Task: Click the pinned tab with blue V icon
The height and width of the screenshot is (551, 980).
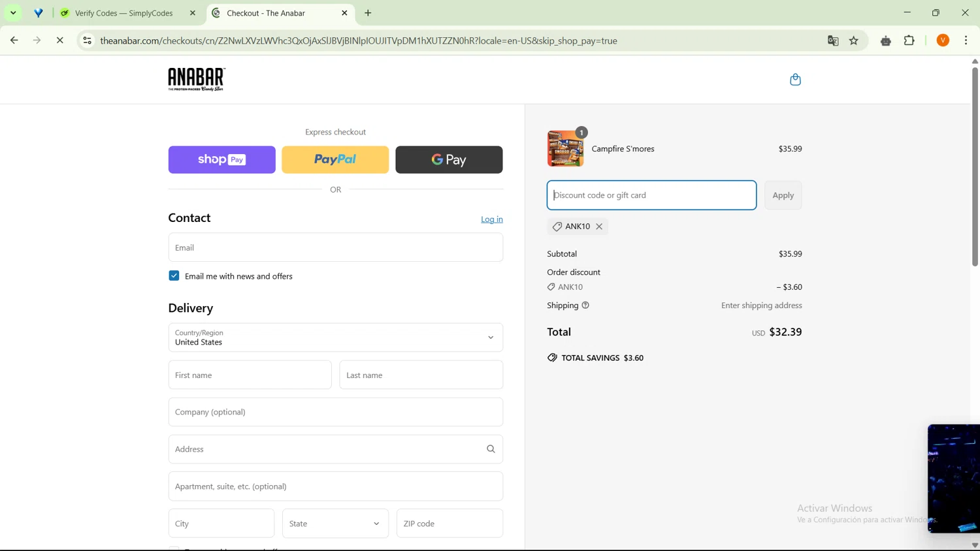Action: [39, 13]
